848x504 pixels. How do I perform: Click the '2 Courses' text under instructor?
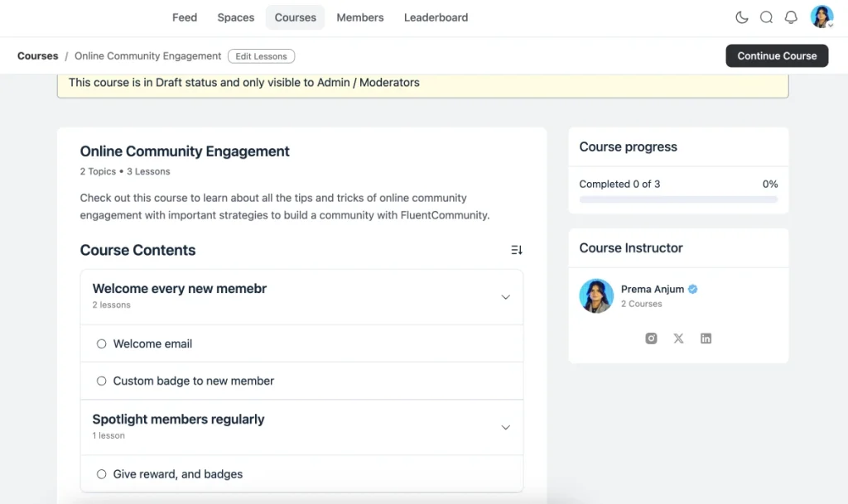pyautogui.click(x=642, y=304)
